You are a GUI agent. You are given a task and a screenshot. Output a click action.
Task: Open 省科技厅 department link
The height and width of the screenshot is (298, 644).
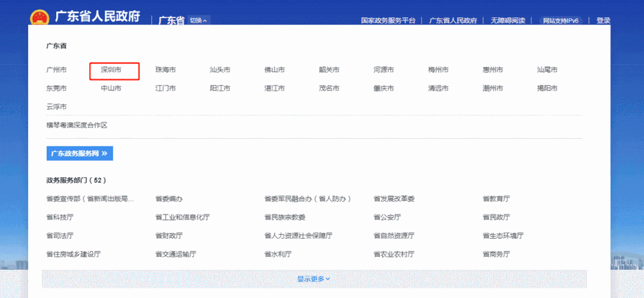point(60,217)
